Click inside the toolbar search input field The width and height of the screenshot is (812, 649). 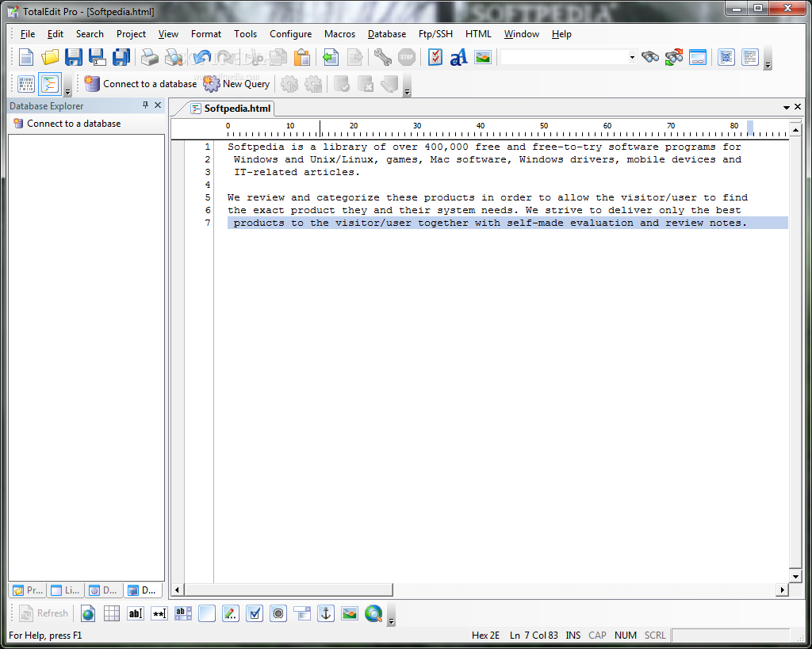coord(565,57)
